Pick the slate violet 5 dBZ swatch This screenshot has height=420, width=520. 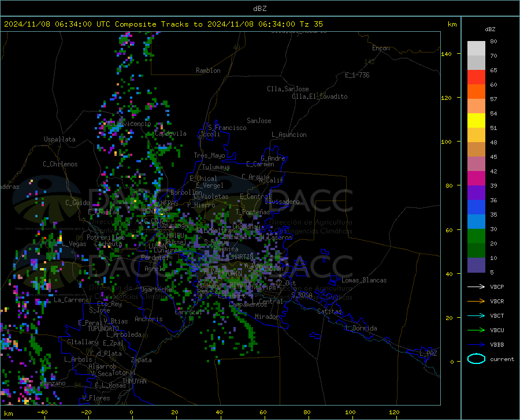point(476,265)
